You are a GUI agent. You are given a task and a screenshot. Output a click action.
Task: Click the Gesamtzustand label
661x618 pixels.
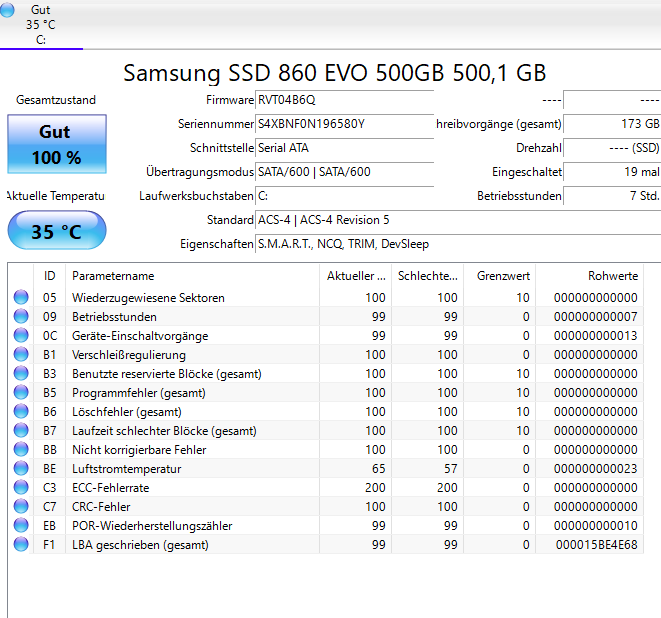[x=56, y=100]
